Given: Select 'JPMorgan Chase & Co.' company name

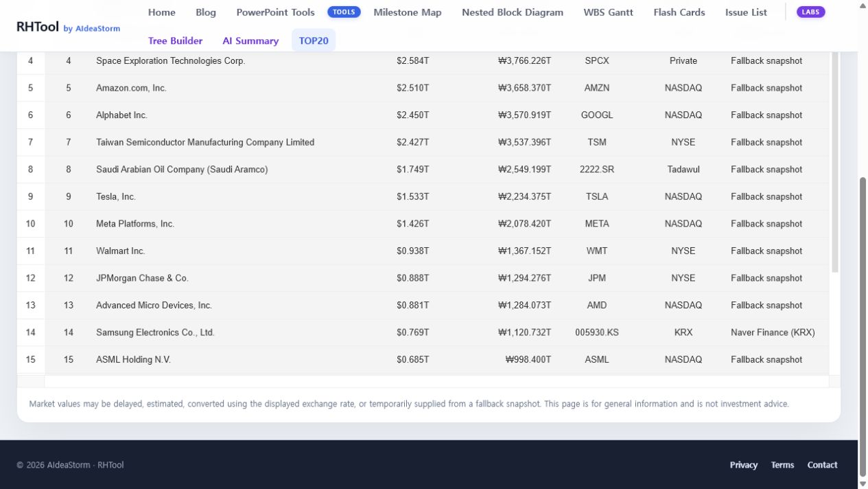Looking at the screenshot, I should click(142, 277).
